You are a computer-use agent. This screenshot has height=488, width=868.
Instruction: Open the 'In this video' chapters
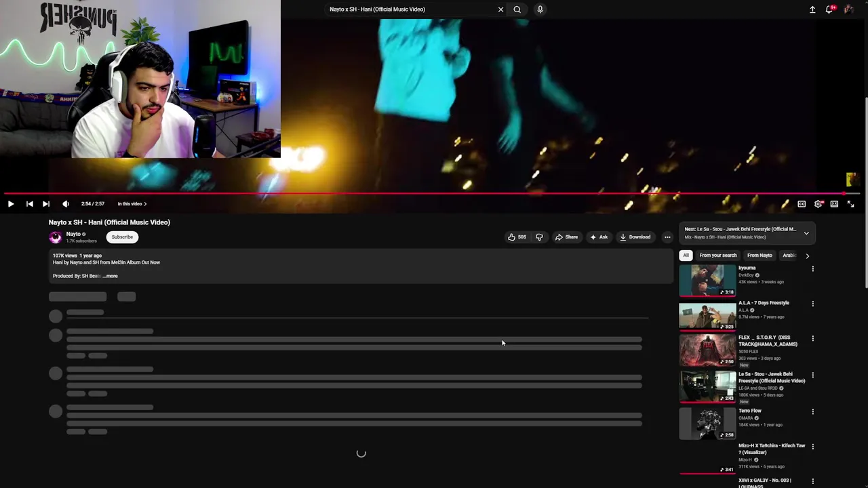[x=132, y=204]
